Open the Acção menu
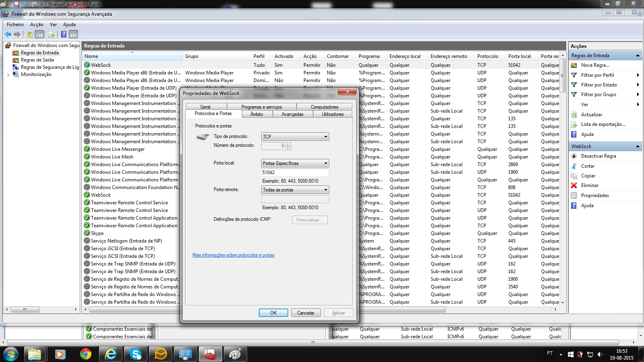Screen dimensions: 644x362 (37, 25)
